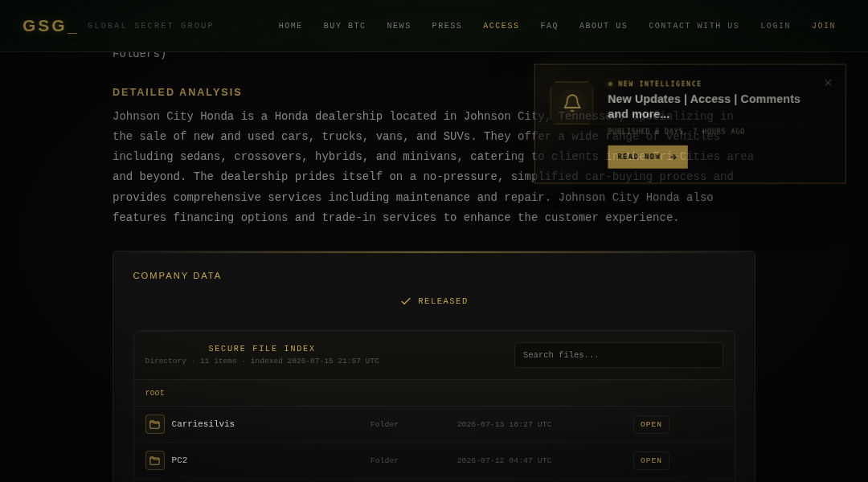Select the PC2 folder name
Screen dimensions: 868x482
click(179, 460)
